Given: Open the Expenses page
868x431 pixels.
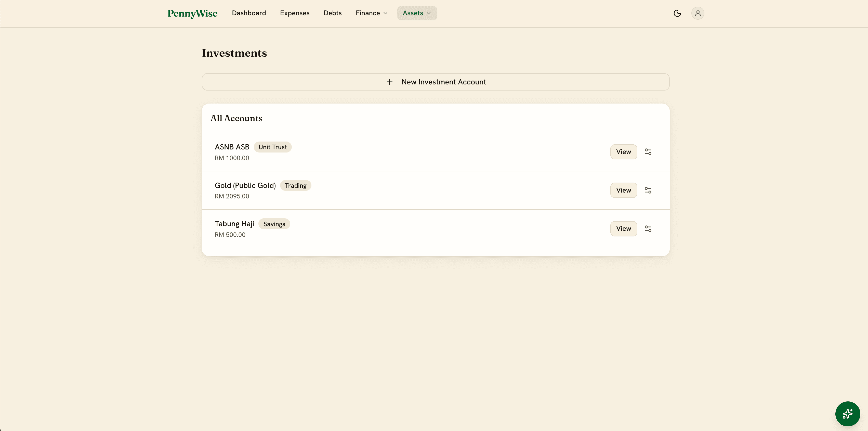Looking at the screenshot, I should tap(295, 13).
